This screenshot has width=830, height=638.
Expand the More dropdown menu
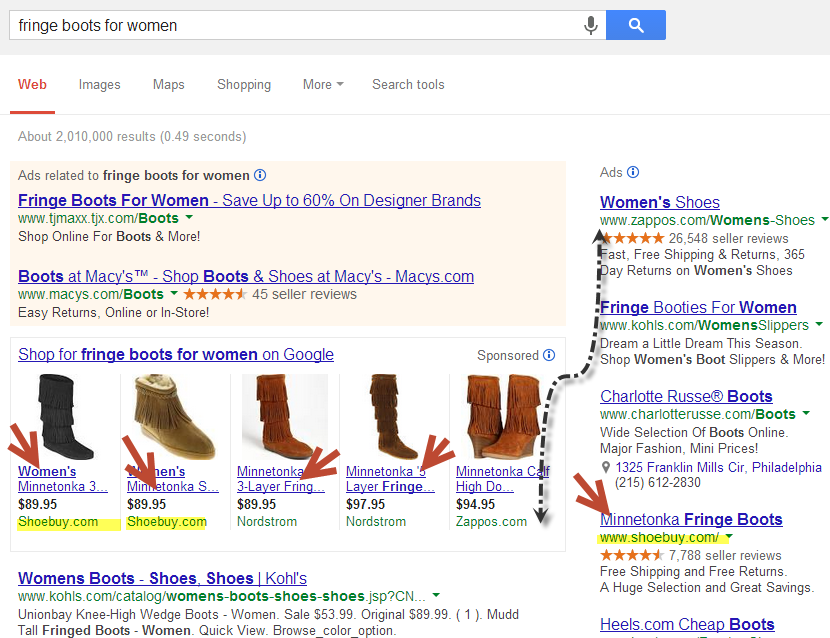pyautogui.click(x=323, y=85)
